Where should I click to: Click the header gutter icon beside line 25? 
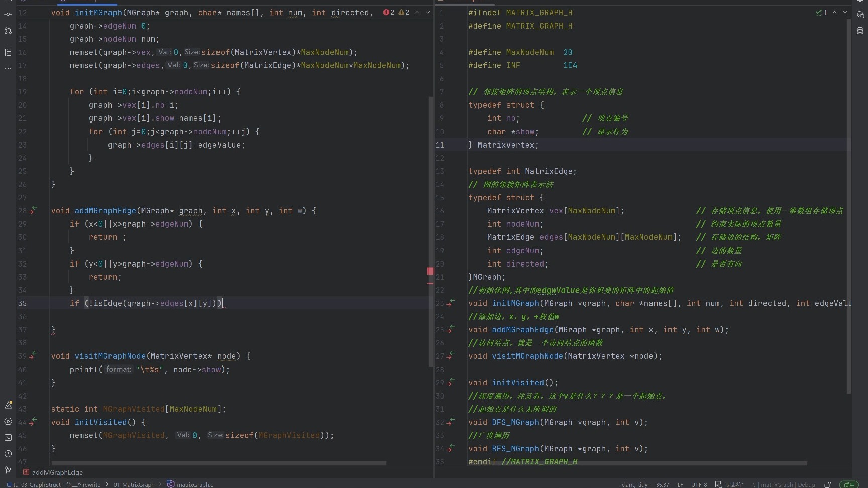coord(451,329)
